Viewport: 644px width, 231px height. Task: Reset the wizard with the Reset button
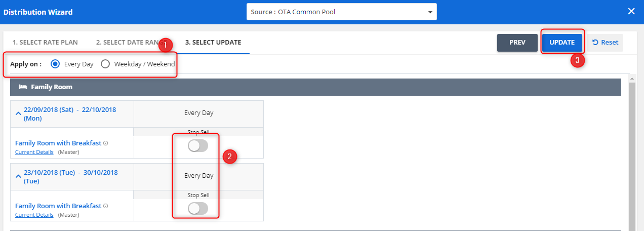pyautogui.click(x=605, y=43)
